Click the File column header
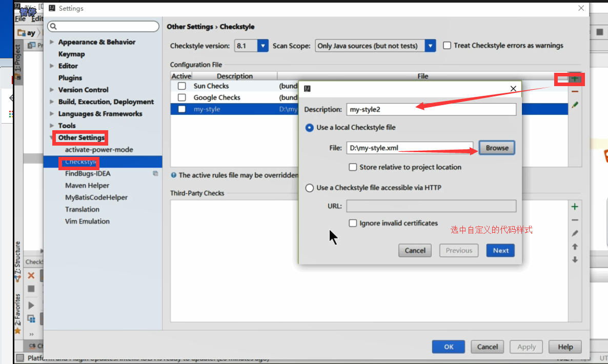 422,76
